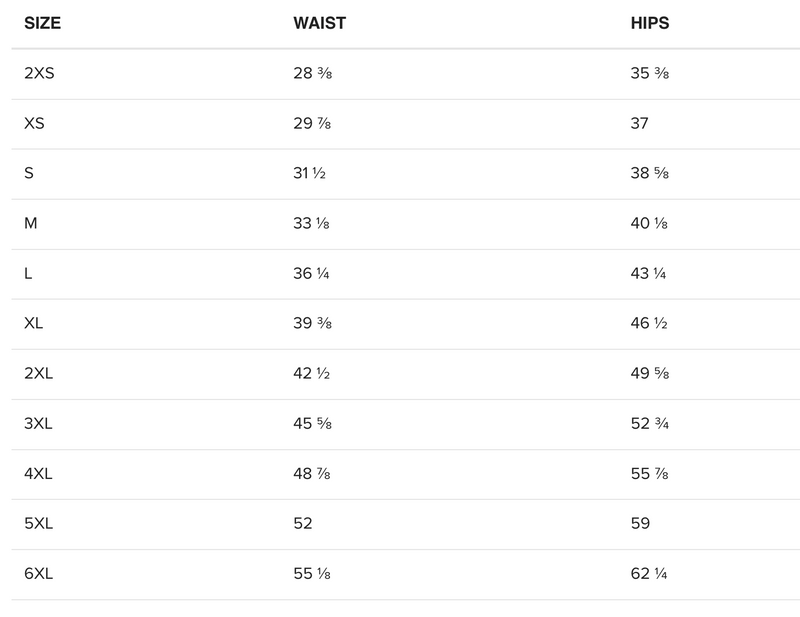Click waist value 28 ⅜ for 2XS
The width and height of the screenshot is (800, 617).
(312, 74)
